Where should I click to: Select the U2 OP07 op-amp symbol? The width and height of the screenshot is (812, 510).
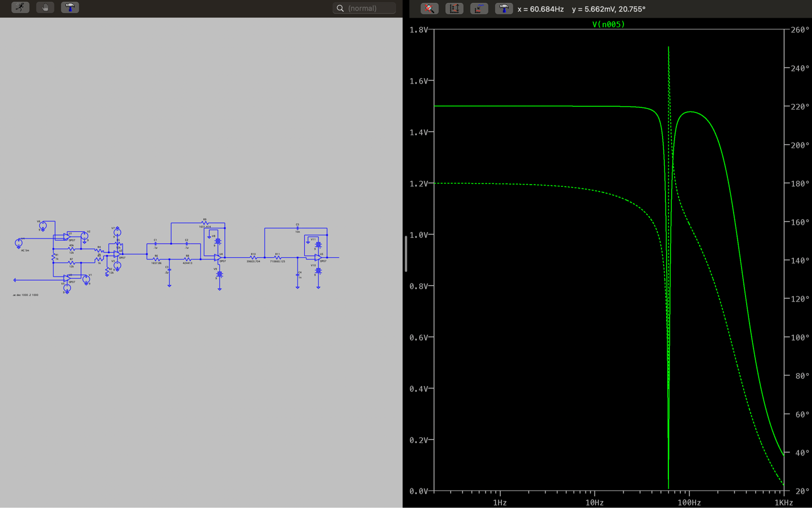point(117,254)
